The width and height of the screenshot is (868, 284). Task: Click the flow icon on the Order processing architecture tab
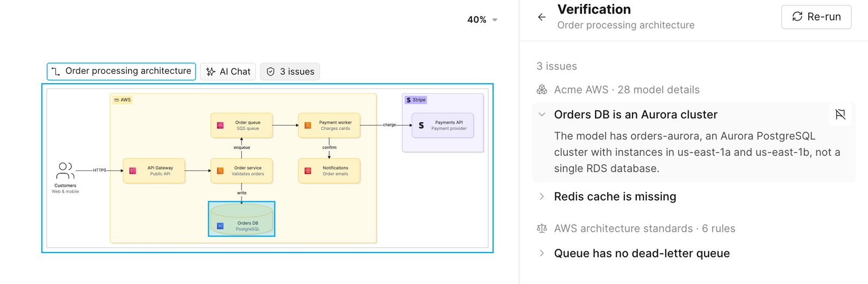point(56,71)
